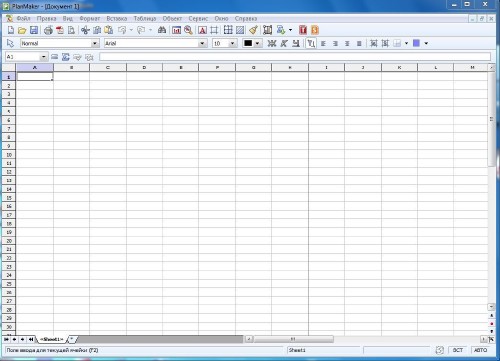Toggle bold formatting in the format bar
Screen dimensions: 500x361
click(x=272, y=43)
